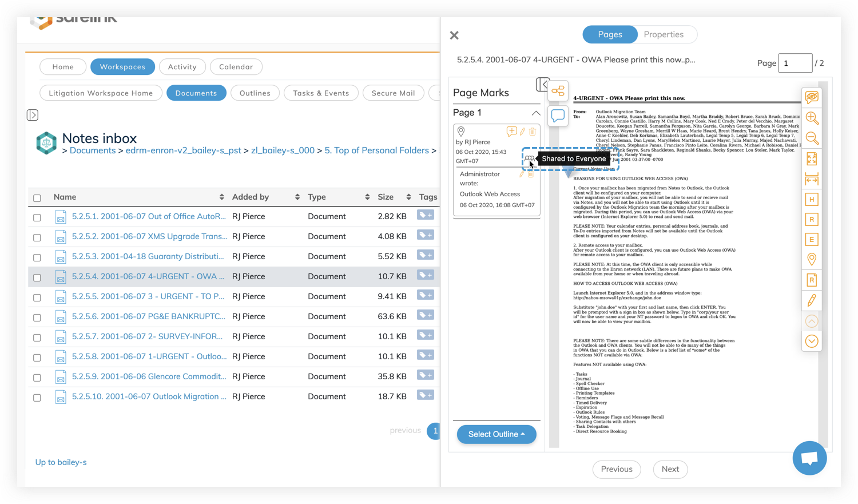
Task: Go to the Home tab
Action: click(x=63, y=67)
